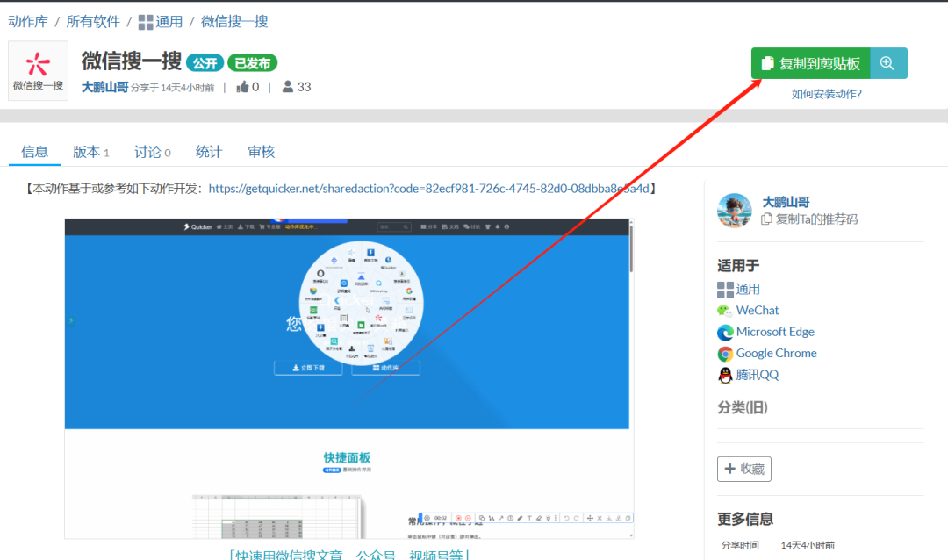
Task: Open the 讨论 tab
Action: [153, 152]
